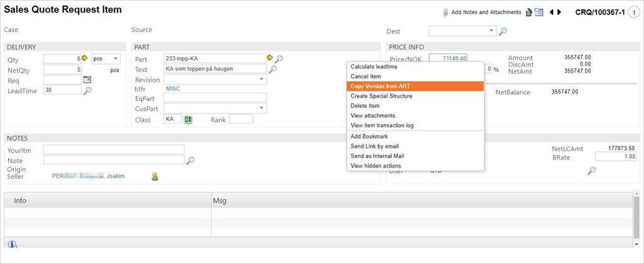Screen dimensions: 644x264
Task: Click the Seller person icon
Action: 154,176
